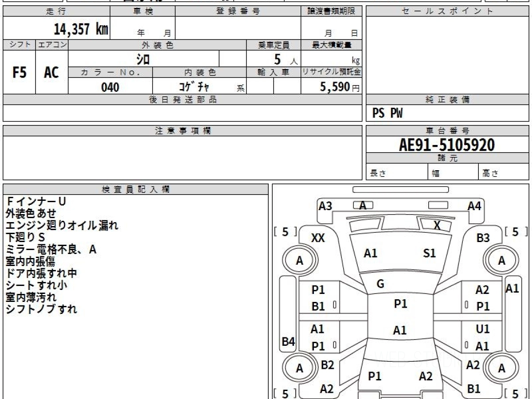
Task: Click the 純正装備 header
Action: (447, 100)
